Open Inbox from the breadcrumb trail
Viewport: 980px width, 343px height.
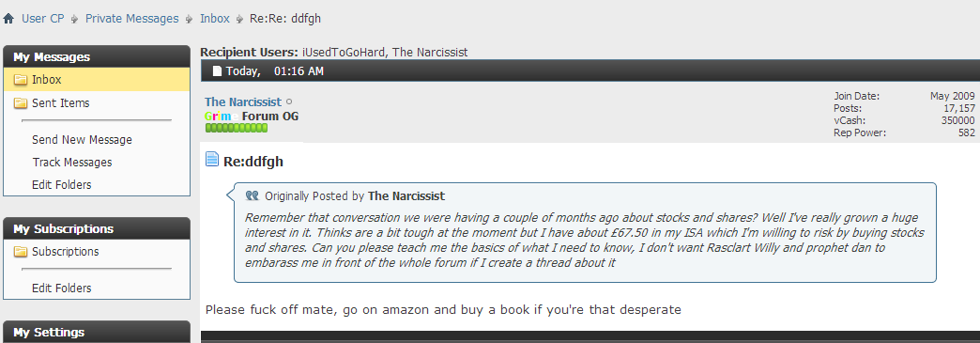click(x=214, y=18)
